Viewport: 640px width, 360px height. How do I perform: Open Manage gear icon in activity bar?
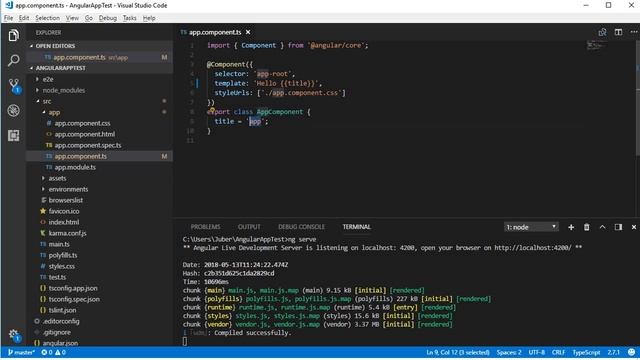coord(14,336)
